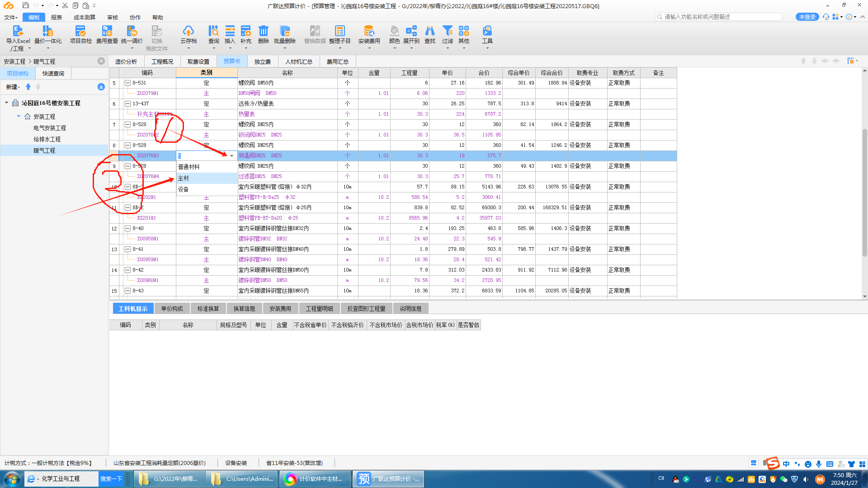Choose 主材 from category dropdown

[207, 178]
